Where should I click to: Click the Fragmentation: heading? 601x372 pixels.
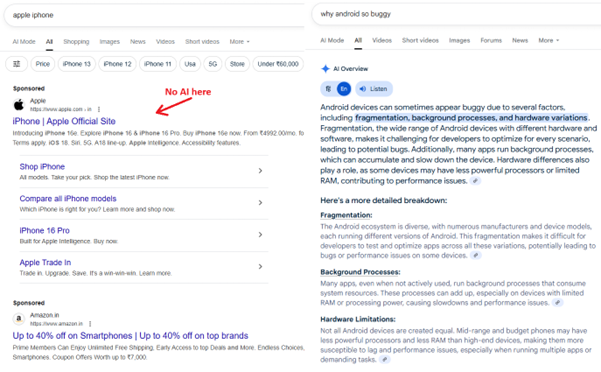click(x=346, y=215)
